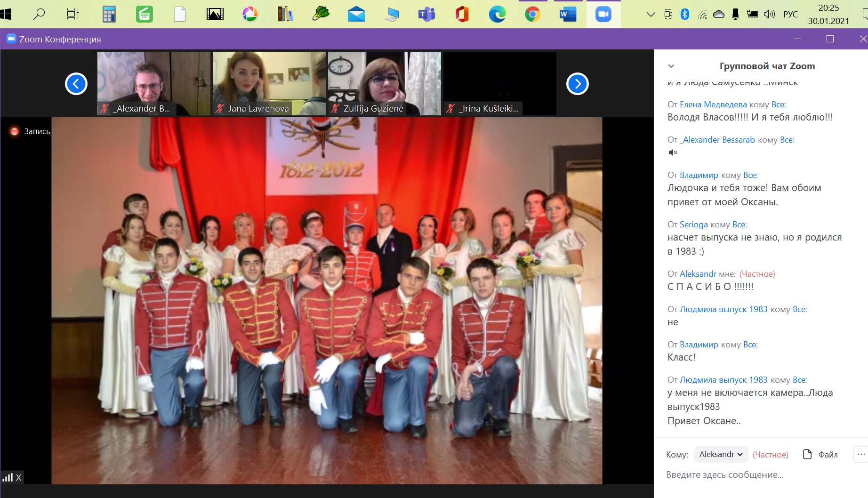
Task: Open more chat options (three dots)
Action: point(861,454)
